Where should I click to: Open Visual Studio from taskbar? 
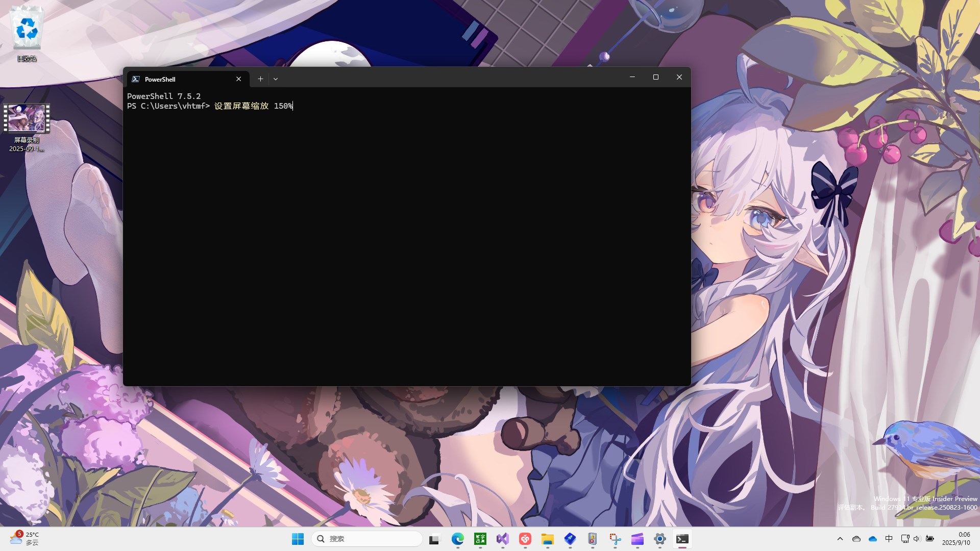coord(503,539)
